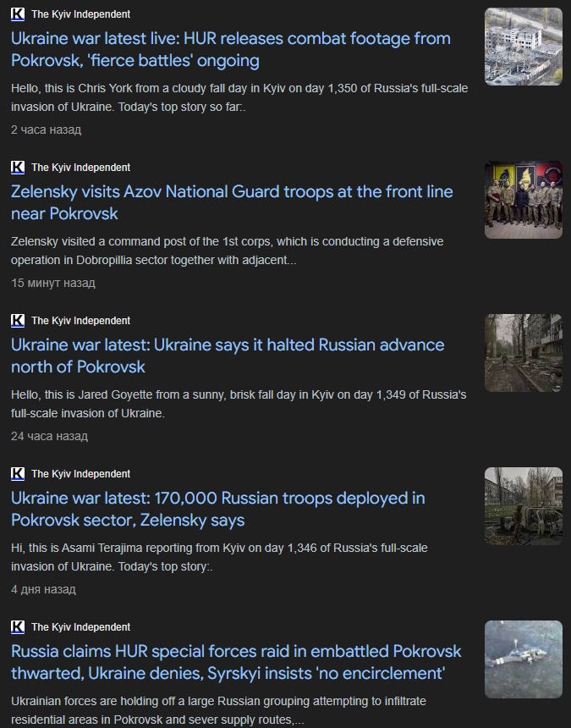
Task: Click snippet mentioning Asami Terajima reporting from Kyiv
Action: point(219,557)
